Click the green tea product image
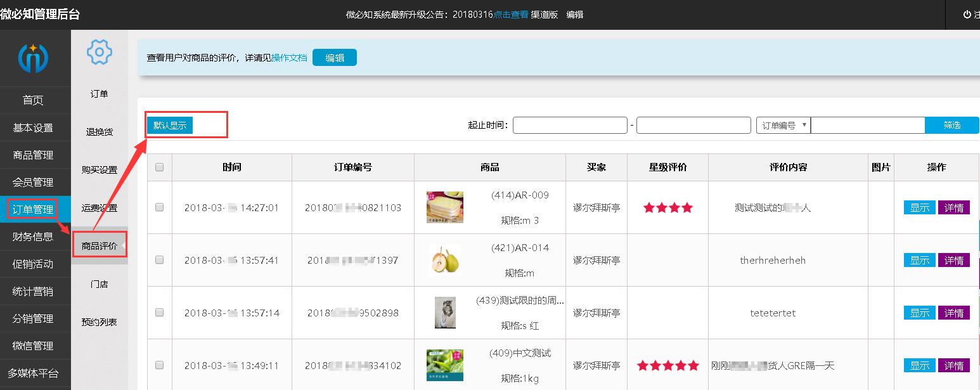980x390 pixels. point(444,365)
